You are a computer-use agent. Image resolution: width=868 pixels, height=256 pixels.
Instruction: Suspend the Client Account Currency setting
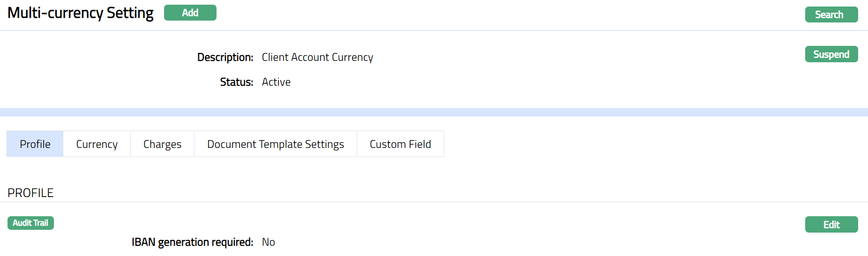tap(831, 54)
